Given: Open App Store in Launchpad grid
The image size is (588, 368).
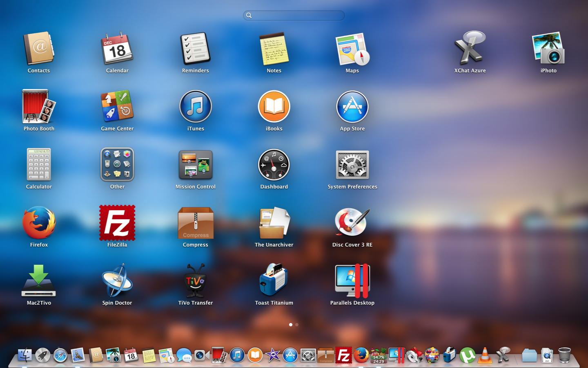Looking at the screenshot, I should [x=352, y=107].
